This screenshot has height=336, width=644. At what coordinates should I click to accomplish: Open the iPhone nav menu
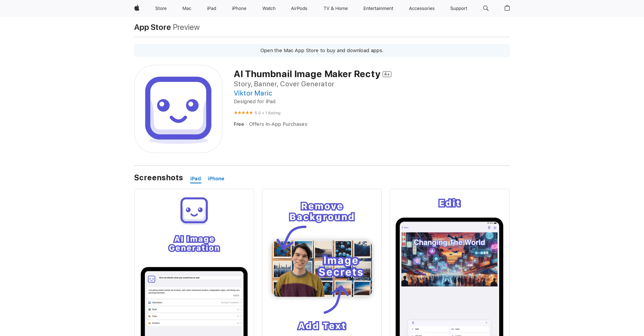239,8
